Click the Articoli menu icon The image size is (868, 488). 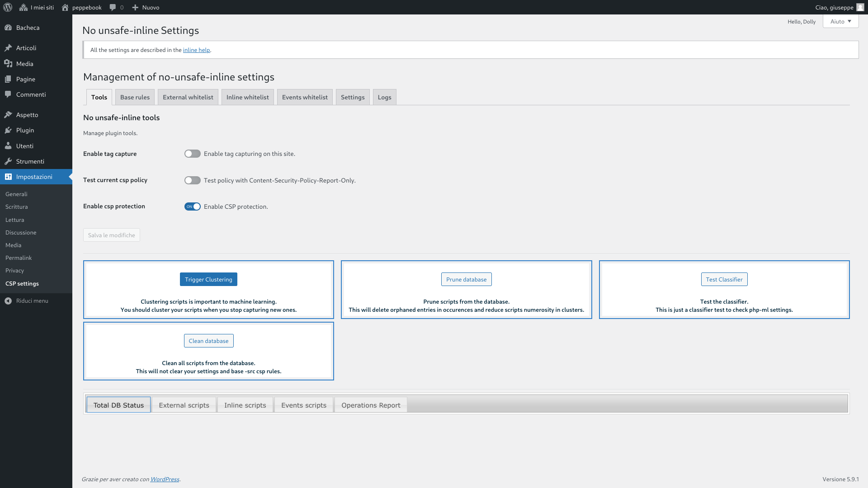9,47
